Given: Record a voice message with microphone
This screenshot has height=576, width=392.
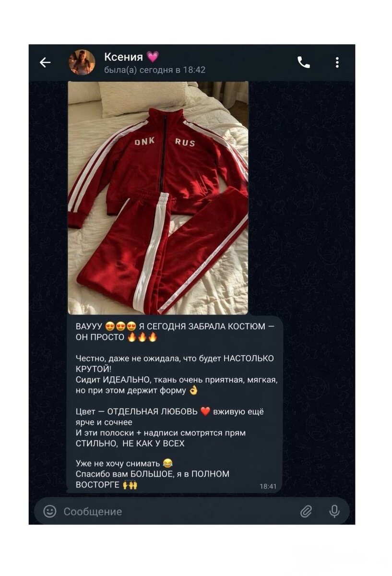Looking at the screenshot, I should pyautogui.click(x=334, y=511).
